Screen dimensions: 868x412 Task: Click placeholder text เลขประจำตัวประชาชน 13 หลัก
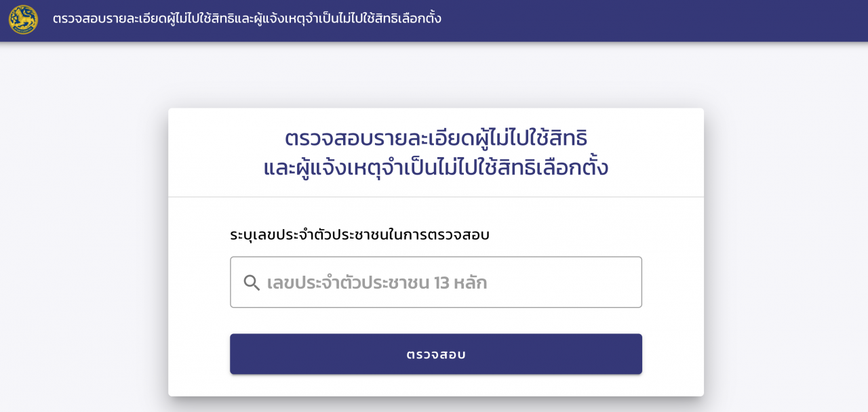pos(376,283)
